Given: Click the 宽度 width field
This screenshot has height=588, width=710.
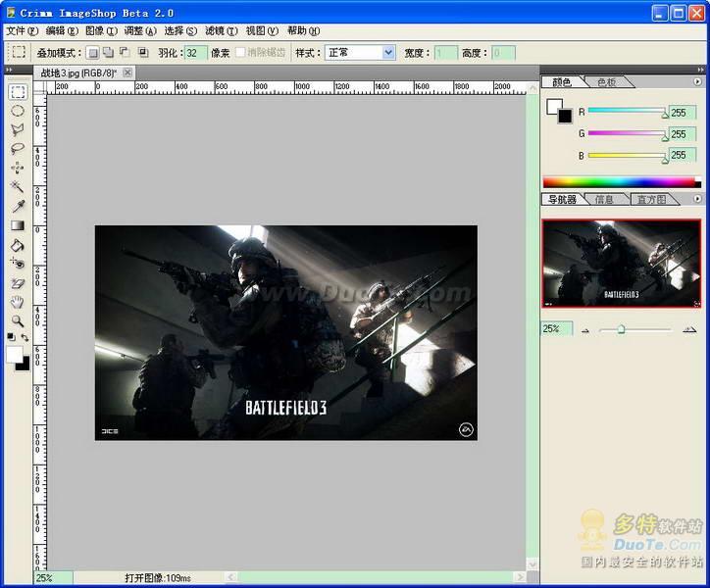Looking at the screenshot, I should [445, 53].
